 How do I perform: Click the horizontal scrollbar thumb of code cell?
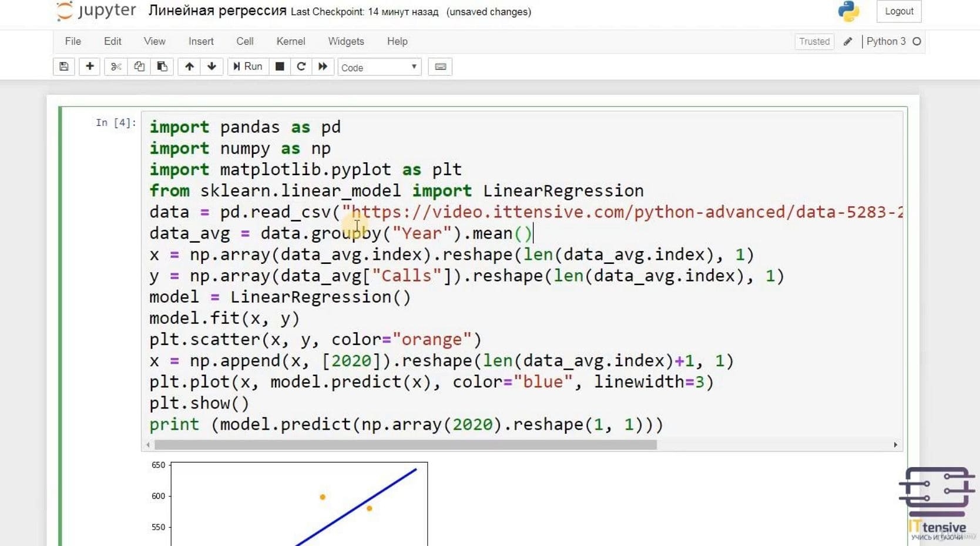[405, 445]
